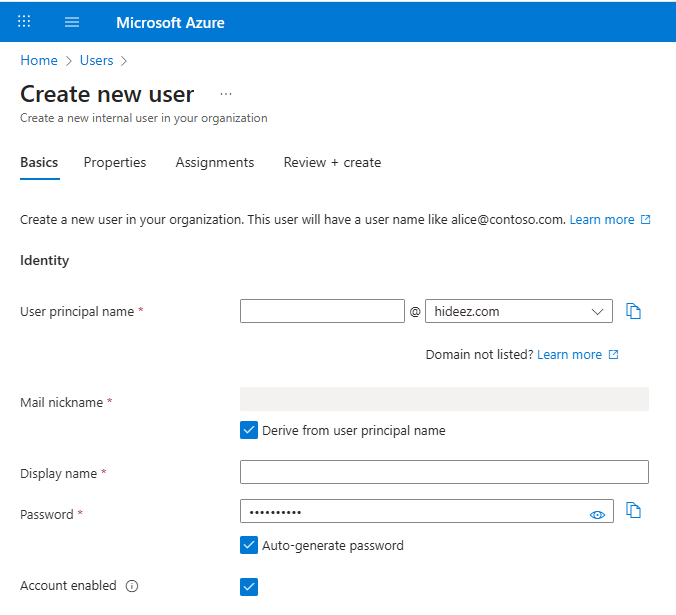Open Learn more link beside Domain not listed
The height and width of the screenshot is (615, 676).
tap(569, 354)
